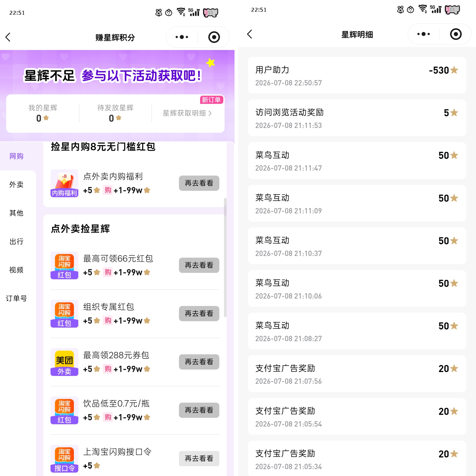Go back from 星辉明细 page

point(250,34)
